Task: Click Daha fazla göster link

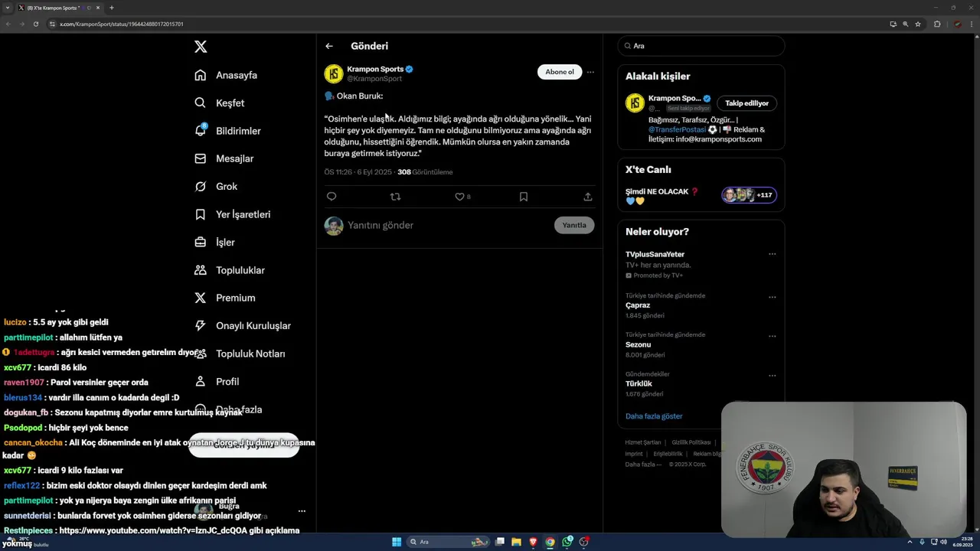Action: [x=654, y=416]
